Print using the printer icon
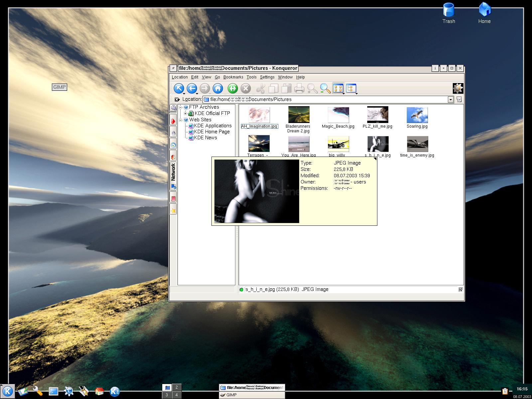The image size is (532, 399). tap(299, 88)
